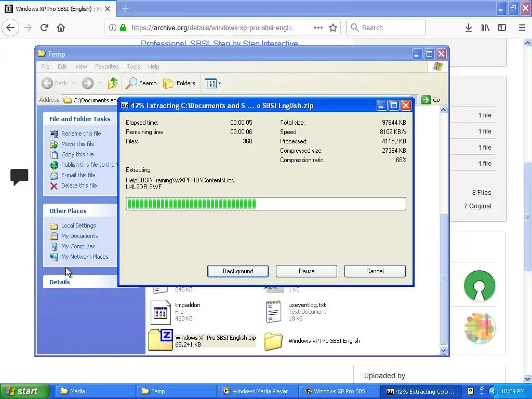Click the browser back arrow
Viewport: 532px width, 399px height.
10,28
